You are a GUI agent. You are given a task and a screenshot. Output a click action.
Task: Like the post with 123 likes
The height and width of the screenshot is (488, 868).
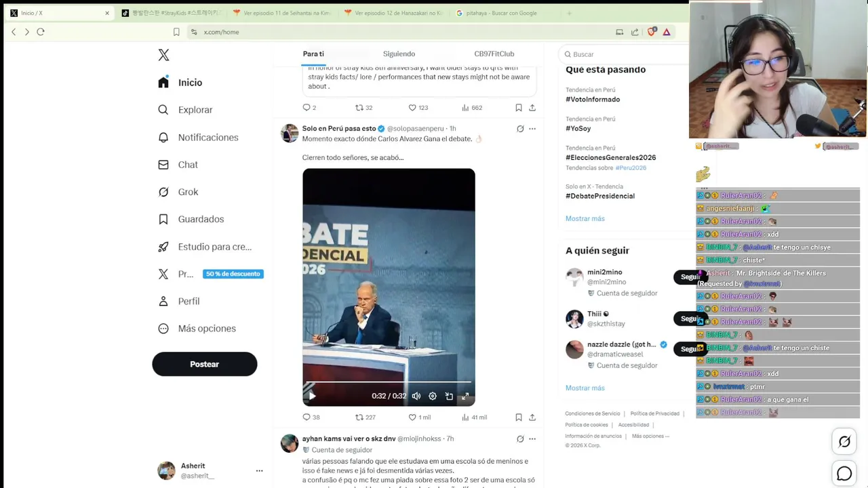coord(418,108)
